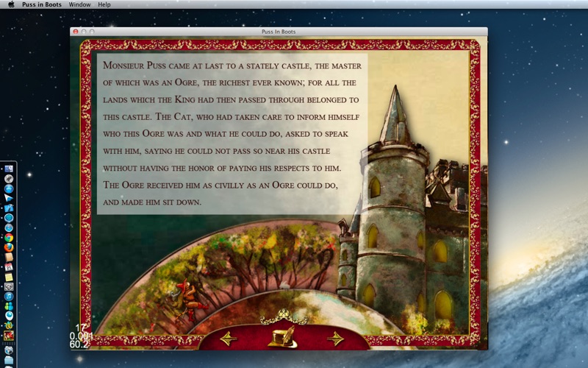Open the Calendar icon in the dock
The width and height of the screenshot is (588, 368).
click(x=9, y=267)
